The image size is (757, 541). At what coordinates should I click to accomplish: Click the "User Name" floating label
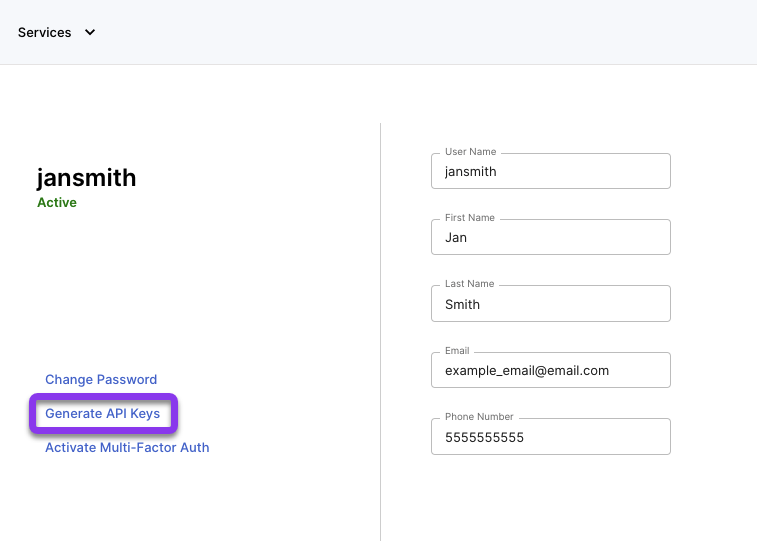pyautogui.click(x=470, y=152)
